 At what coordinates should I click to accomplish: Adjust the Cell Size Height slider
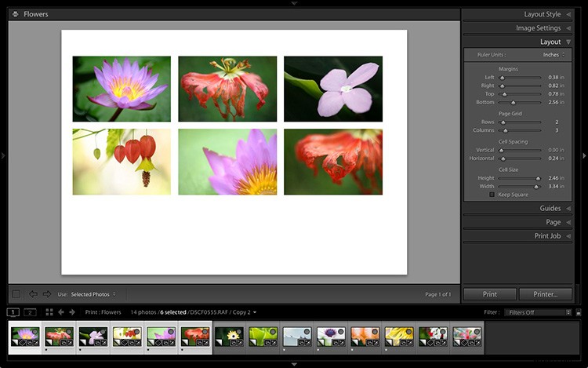538,178
